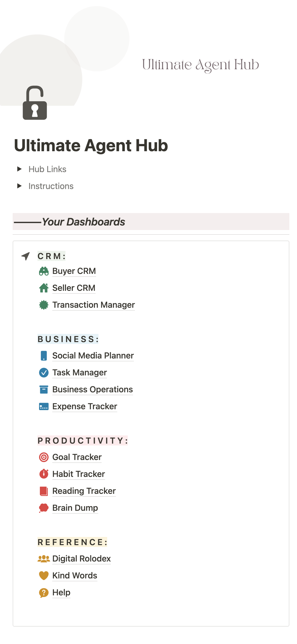Image resolution: width=297 pixels, height=644 pixels.
Task: Open the Brain Dump page
Action: pyautogui.click(x=75, y=508)
